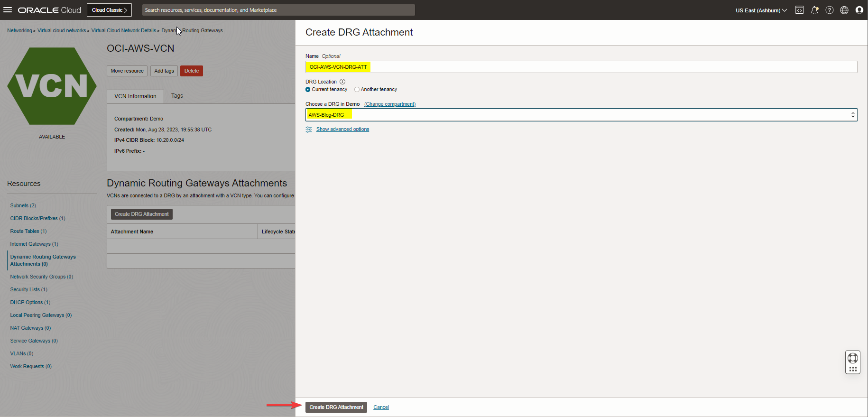
Task: Click the Cancel link
Action: tap(381, 407)
